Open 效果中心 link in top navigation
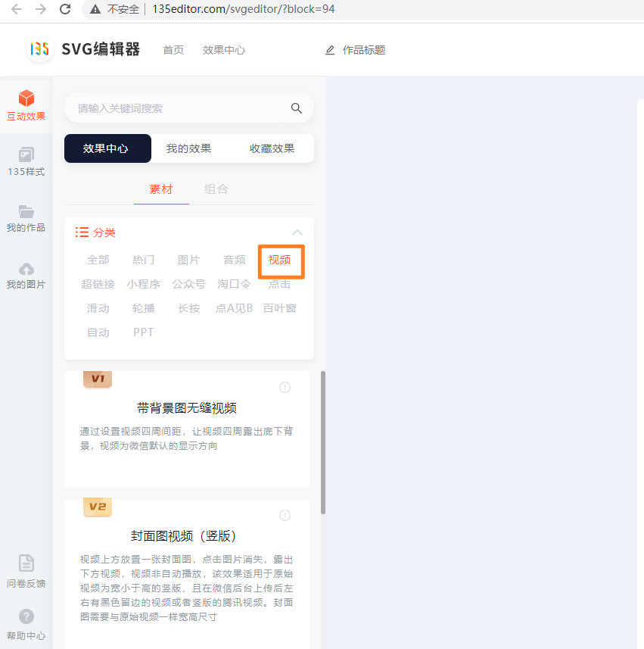Screen dimensions: 644x649 [x=223, y=50]
